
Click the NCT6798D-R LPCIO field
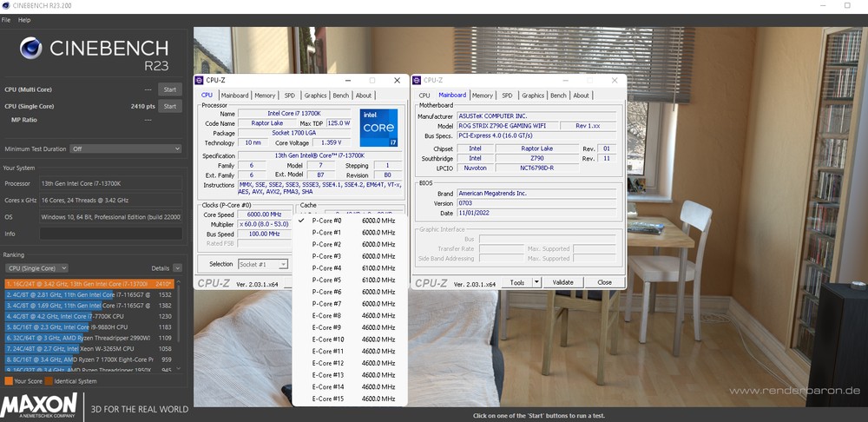tap(537, 168)
